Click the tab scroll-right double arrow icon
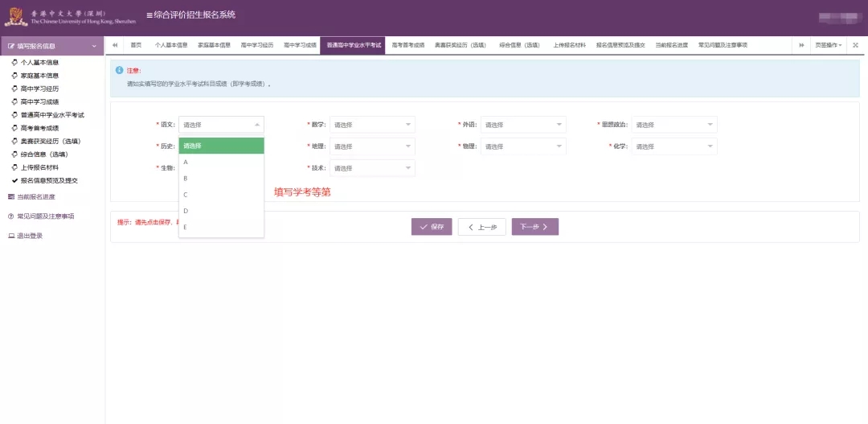 (801, 45)
